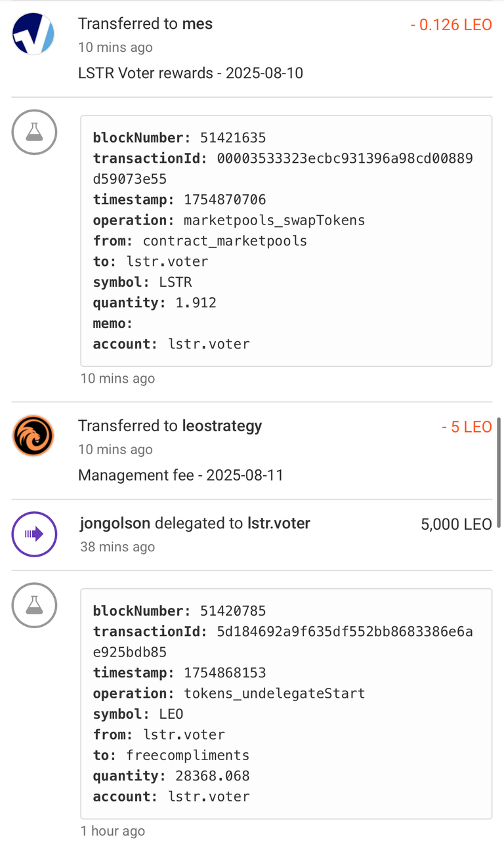This screenshot has height=852, width=504.
Task: Open the mes account avatar
Action: (33, 33)
